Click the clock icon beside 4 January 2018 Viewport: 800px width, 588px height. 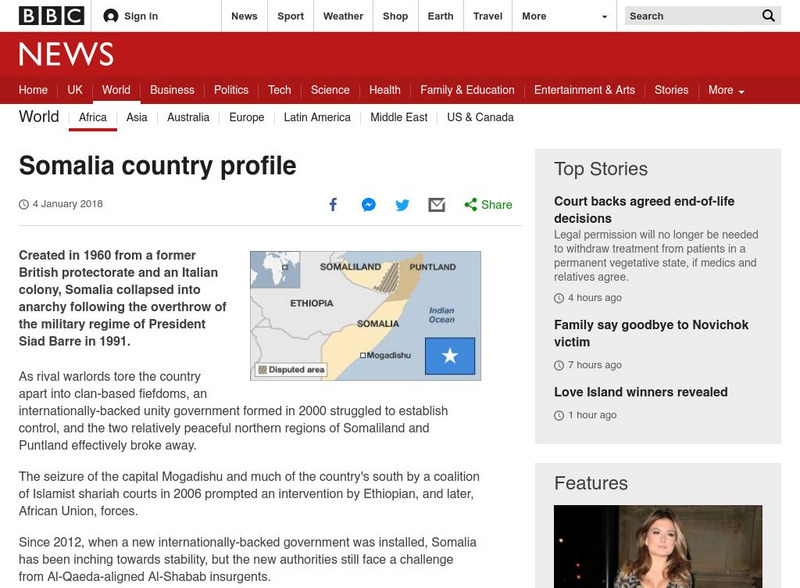coord(22,204)
